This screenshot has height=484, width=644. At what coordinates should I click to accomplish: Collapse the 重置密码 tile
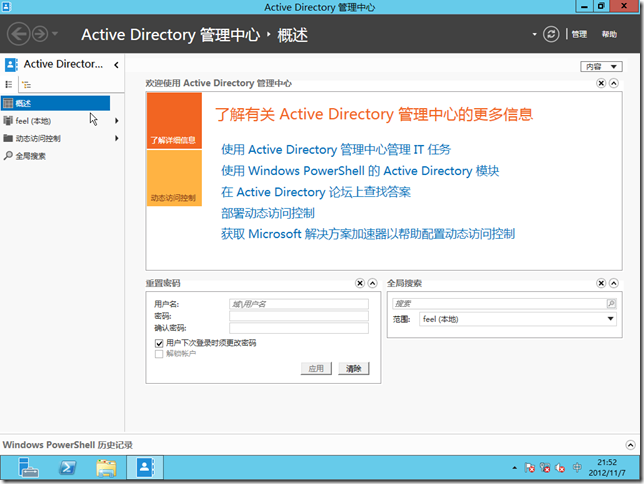(x=373, y=283)
